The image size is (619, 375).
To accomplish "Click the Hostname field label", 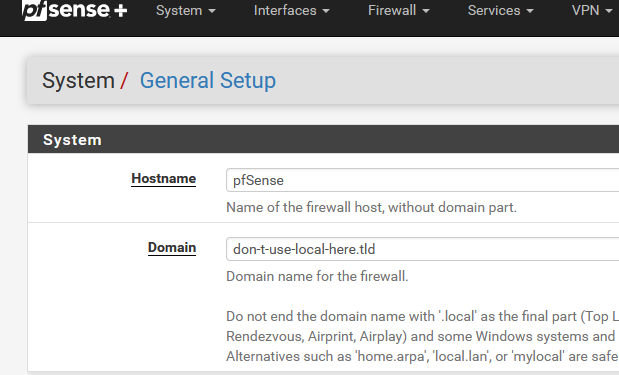I will coord(163,179).
